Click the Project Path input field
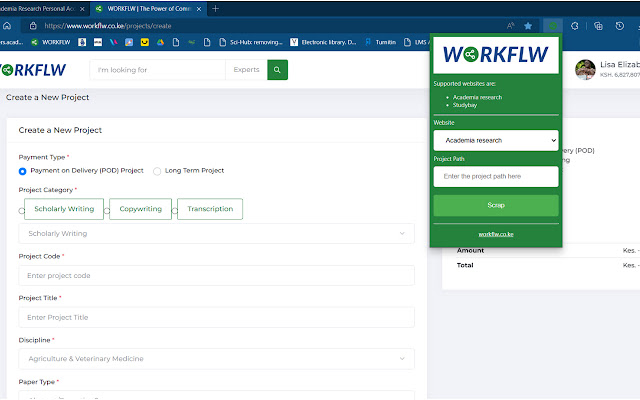 [x=496, y=176]
